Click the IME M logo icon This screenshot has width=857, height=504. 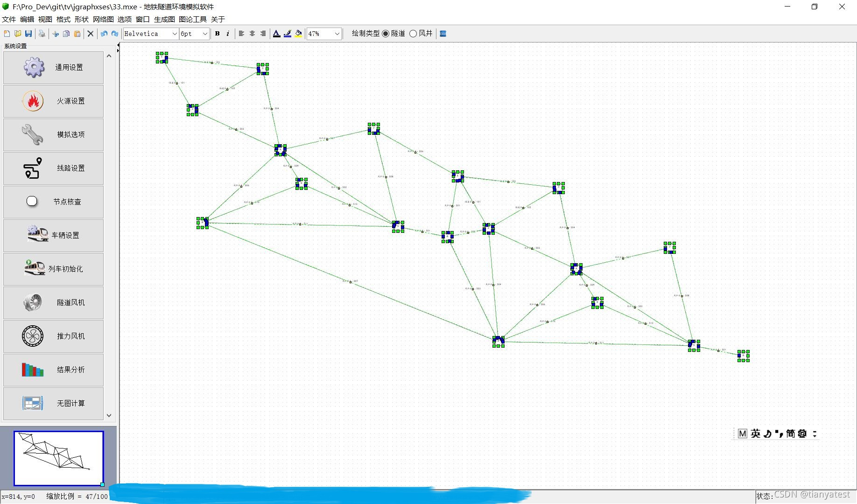[742, 434]
